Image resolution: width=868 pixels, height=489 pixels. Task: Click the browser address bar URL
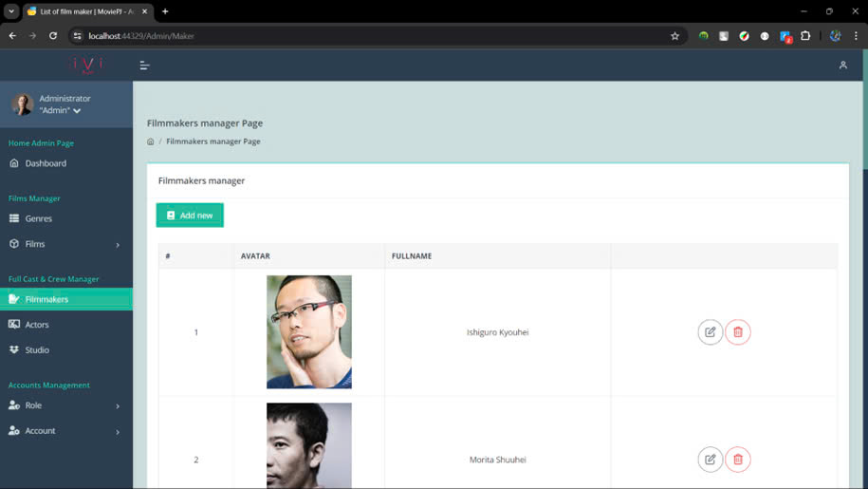click(x=141, y=36)
